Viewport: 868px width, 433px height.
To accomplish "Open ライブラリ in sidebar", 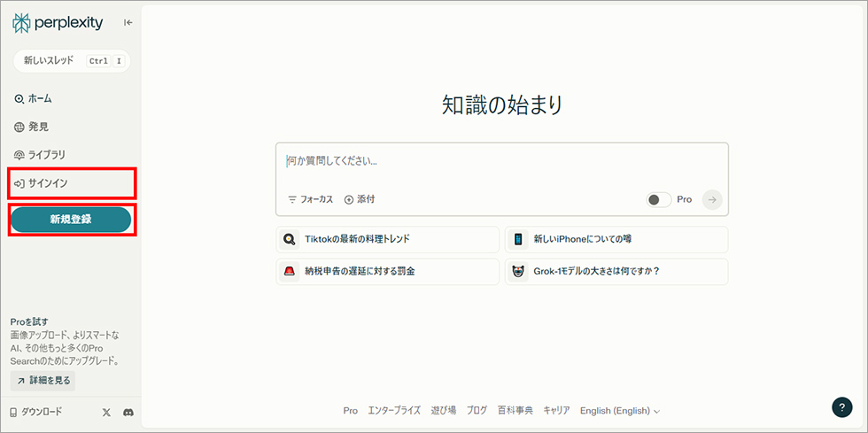I will 40,154.
